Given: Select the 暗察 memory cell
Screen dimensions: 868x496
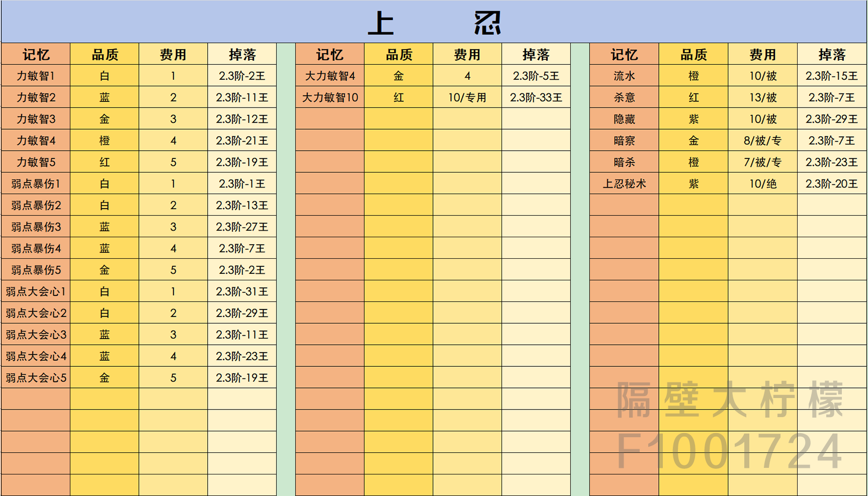Looking at the screenshot, I should [624, 141].
